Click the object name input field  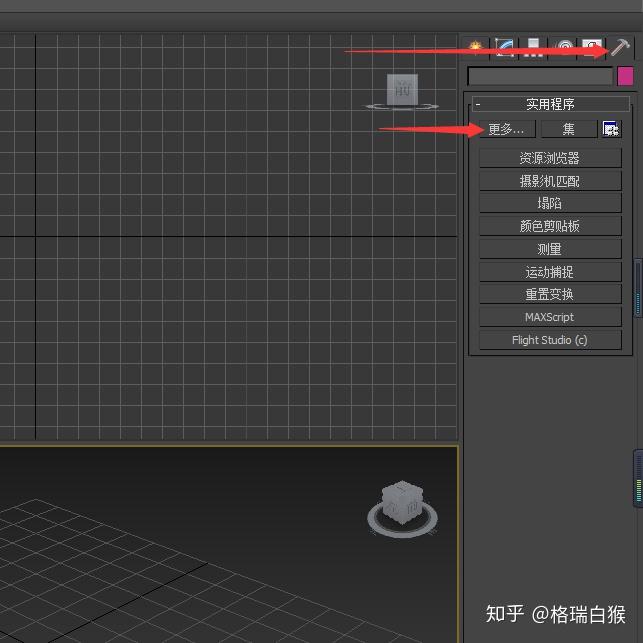pos(540,76)
